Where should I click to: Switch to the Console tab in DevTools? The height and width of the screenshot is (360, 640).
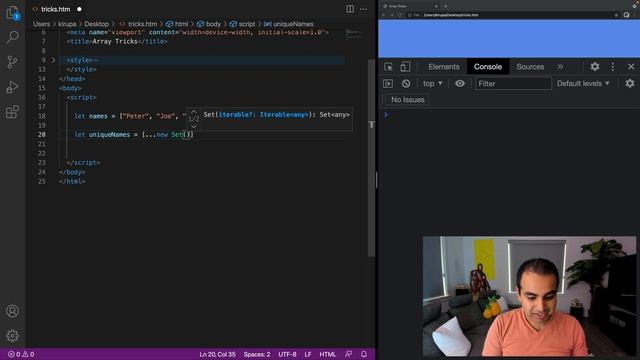click(488, 67)
